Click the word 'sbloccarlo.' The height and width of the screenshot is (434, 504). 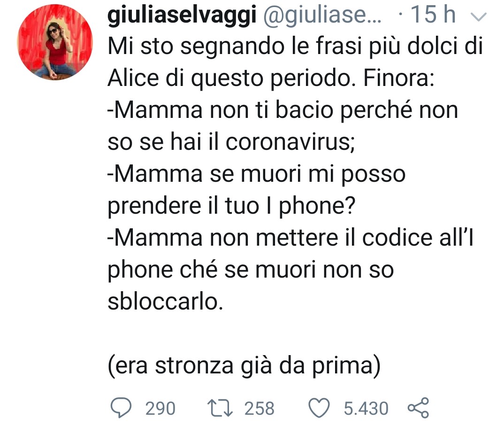(x=165, y=302)
